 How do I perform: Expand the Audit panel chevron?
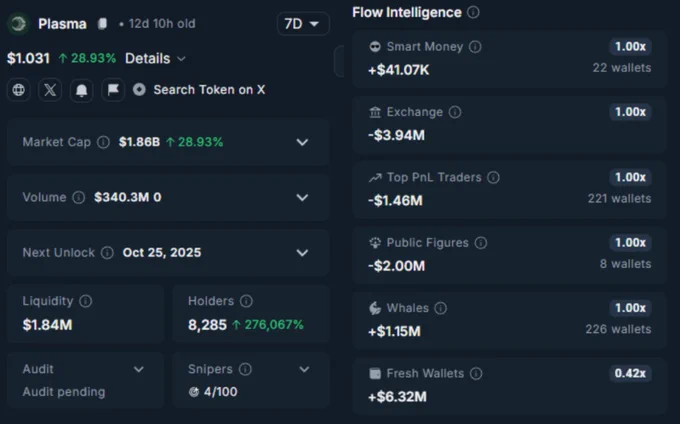coord(139,369)
